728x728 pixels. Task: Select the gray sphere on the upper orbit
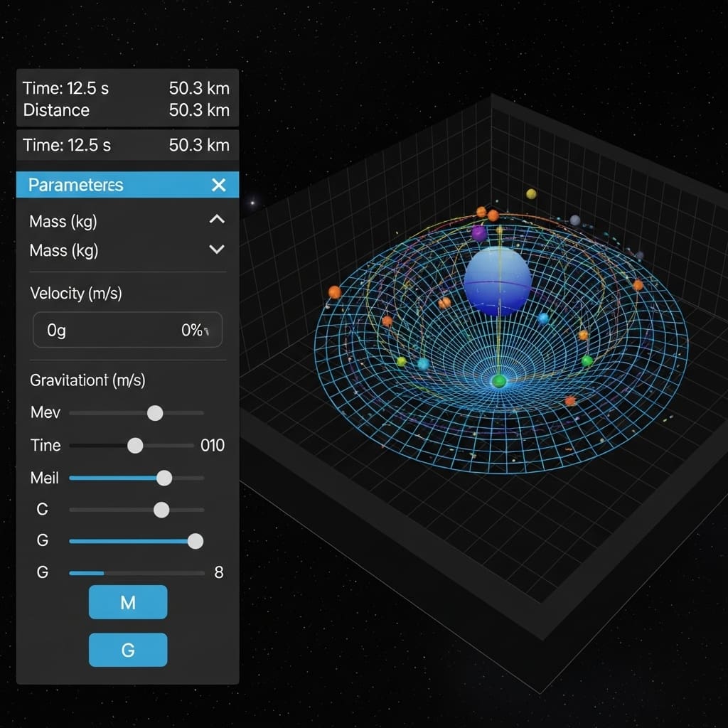[575, 220]
